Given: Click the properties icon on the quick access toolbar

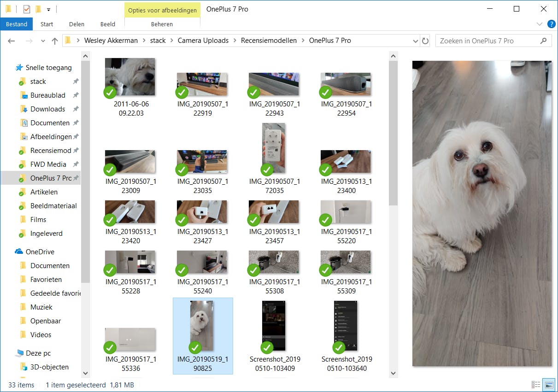Looking at the screenshot, I should coord(26,9).
